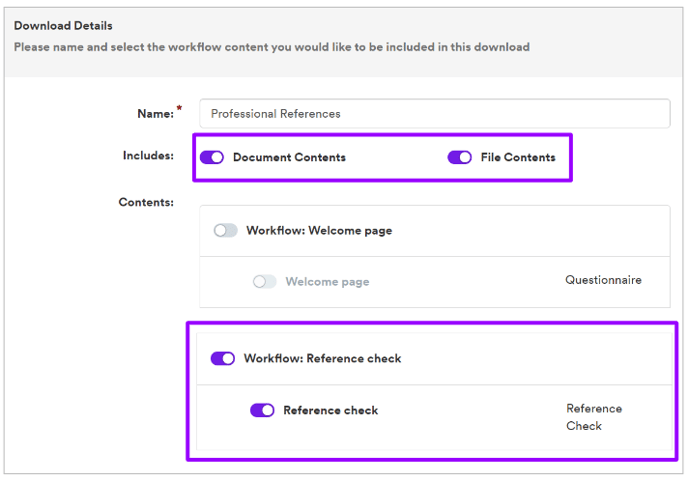This screenshot has width=688, height=481.
Task: Click the Questionnaire type label
Action: 603,280
